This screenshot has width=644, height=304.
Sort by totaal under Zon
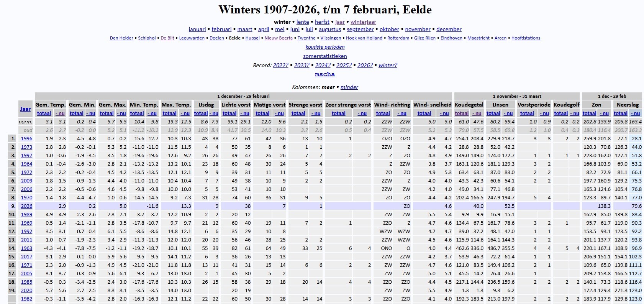tap(589, 113)
